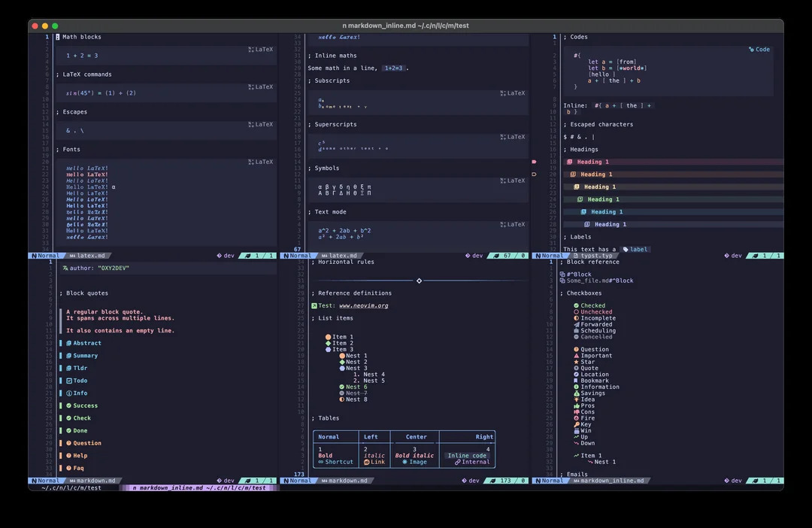Toggle the Nest 8 half-done list item
Screen dimensions: 812x528
point(342,399)
